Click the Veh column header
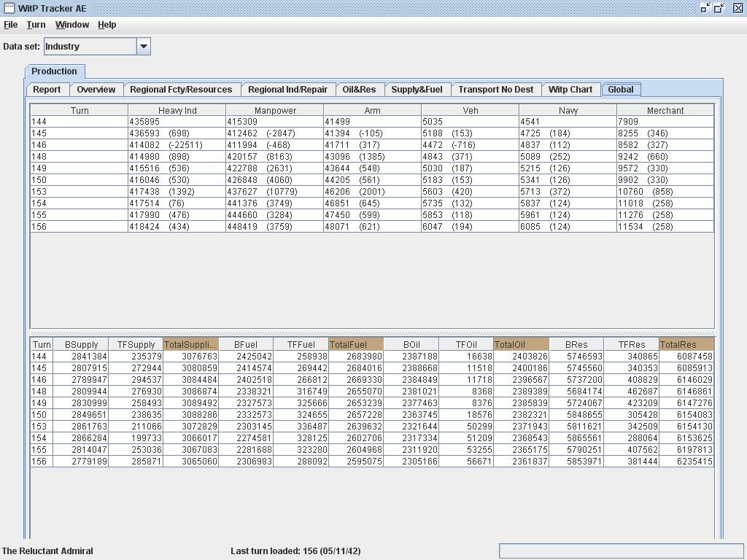The height and width of the screenshot is (560, 747). tap(471, 111)
